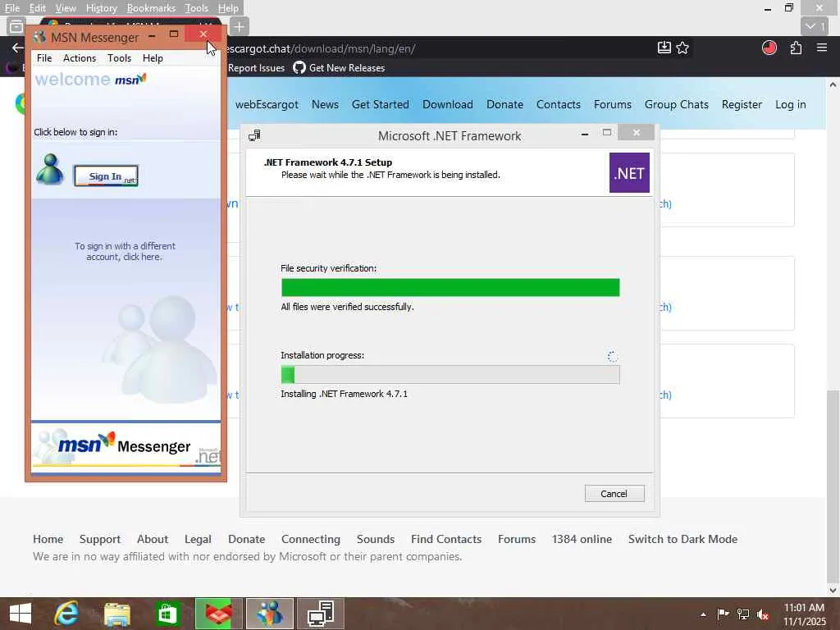
Task: Open the Windows Start button
Action: [x=21, y=614]
